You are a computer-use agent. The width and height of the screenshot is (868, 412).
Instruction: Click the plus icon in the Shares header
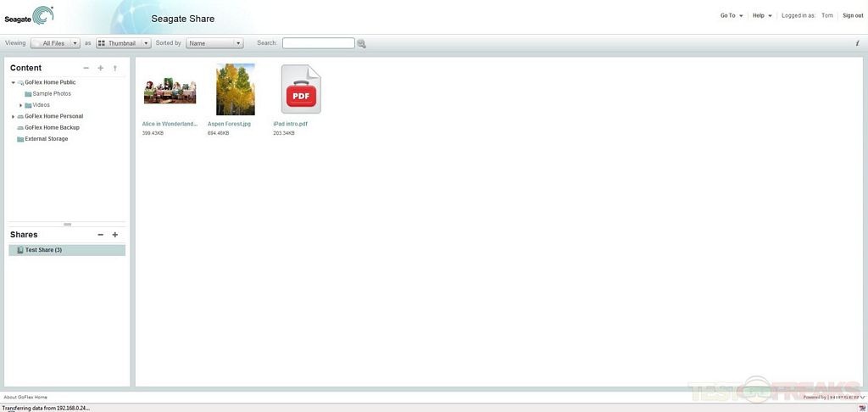(115, 235)
